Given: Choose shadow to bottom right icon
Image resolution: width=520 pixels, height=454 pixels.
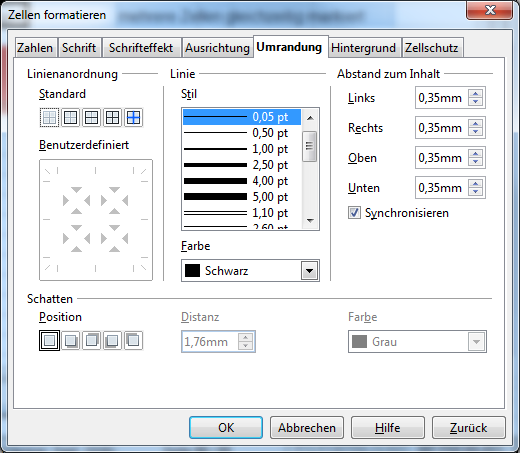Looking at the screenshot, I should [x=70, y=341].
